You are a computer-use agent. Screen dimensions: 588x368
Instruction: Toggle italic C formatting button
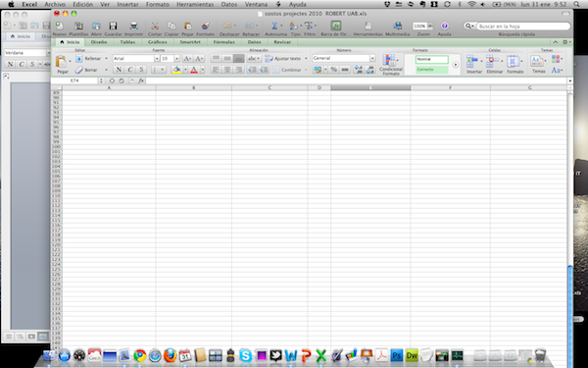tap(129, 70)
